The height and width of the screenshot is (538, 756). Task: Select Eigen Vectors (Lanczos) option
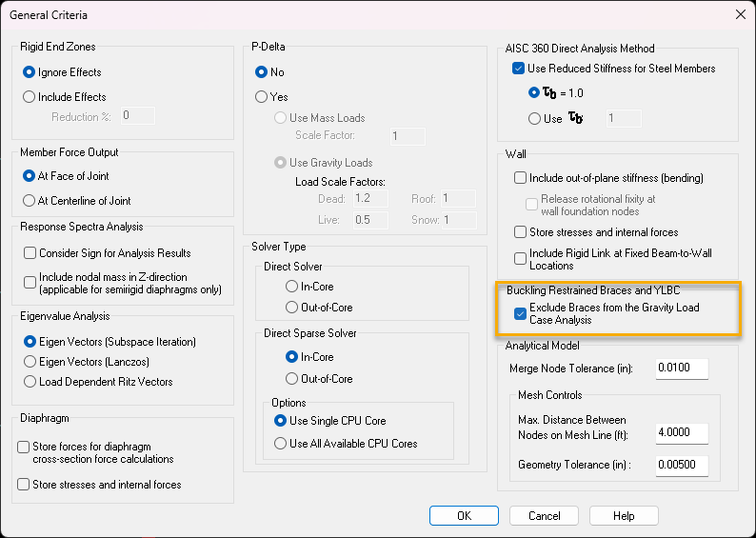coord(30,362)
